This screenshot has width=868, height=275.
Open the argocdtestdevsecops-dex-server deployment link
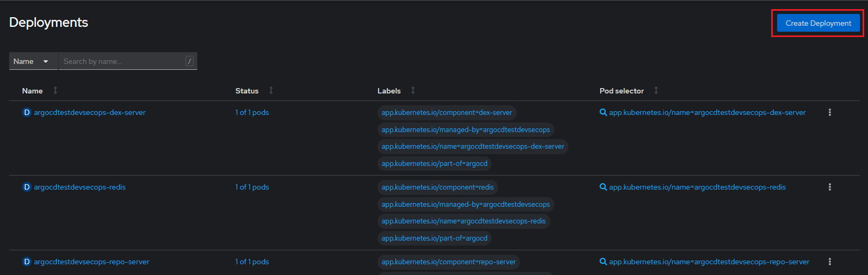coord(89,112)
